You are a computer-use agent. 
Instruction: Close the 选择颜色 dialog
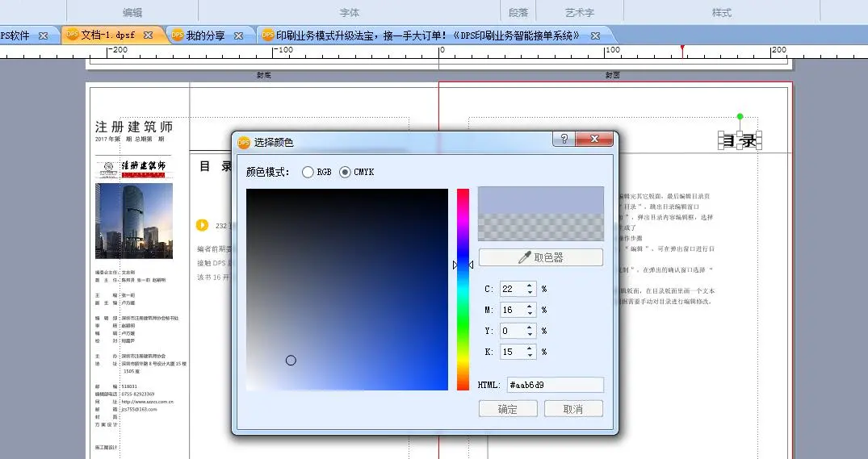tap(594, 139)
